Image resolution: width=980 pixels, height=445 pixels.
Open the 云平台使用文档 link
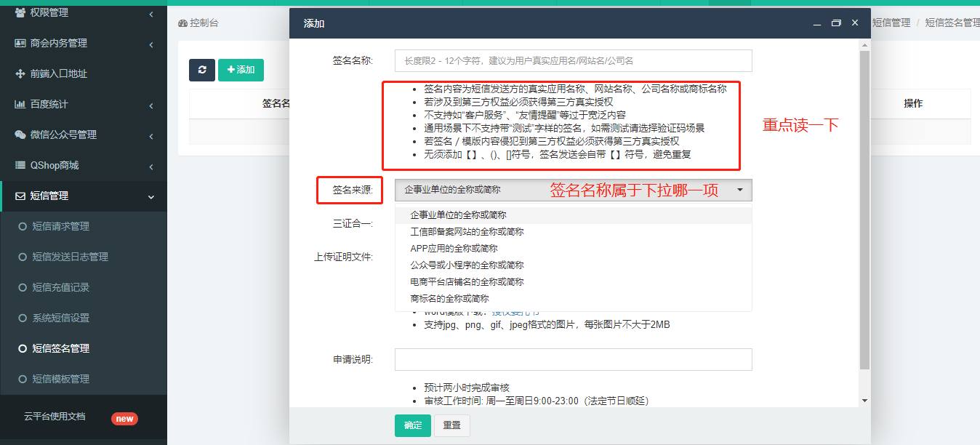(x=55, y=417)
